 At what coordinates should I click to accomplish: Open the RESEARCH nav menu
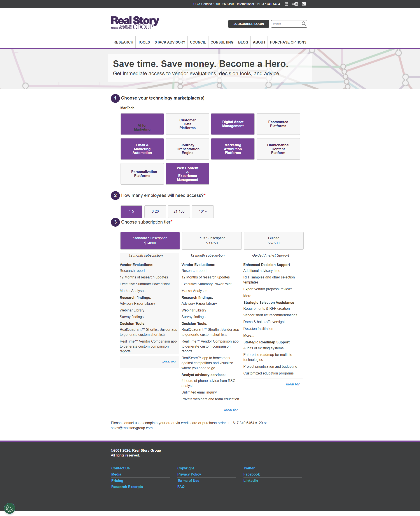(123, 42)
